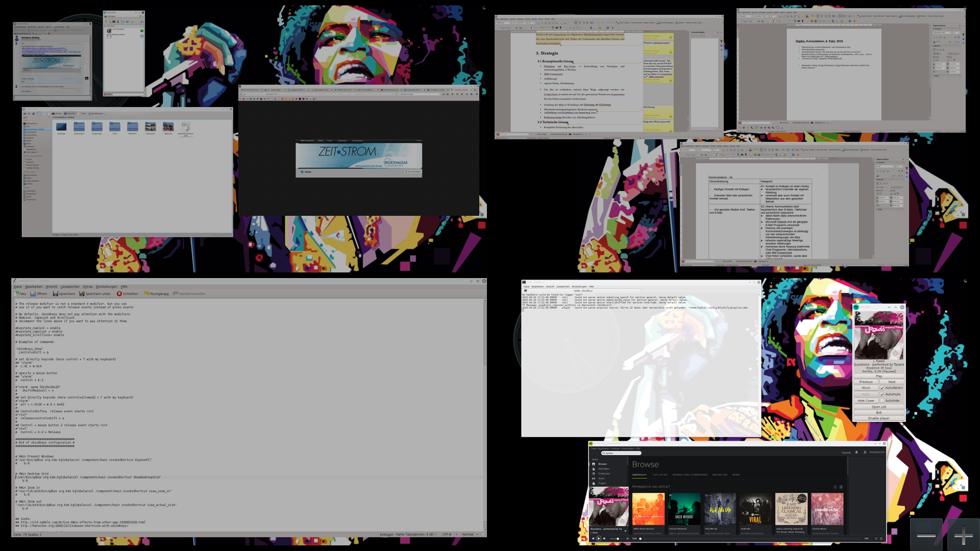Switch Dolphin to icons view mode
The height and width of the screenshot is (551, 980).
(x=39, y=113)
